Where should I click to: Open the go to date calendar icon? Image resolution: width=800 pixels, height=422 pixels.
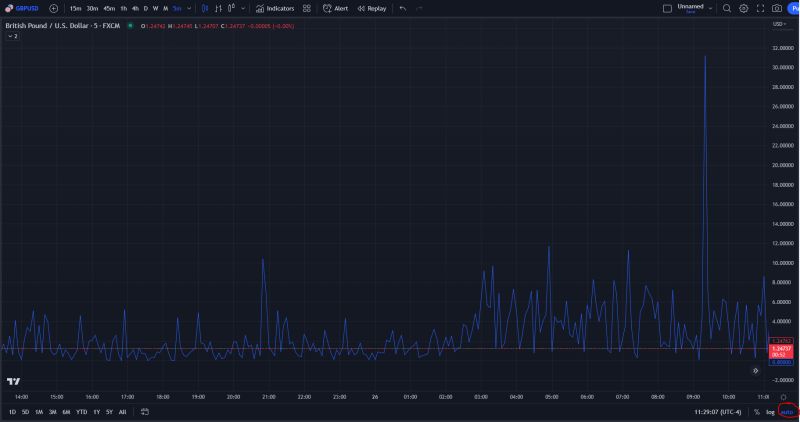click(x=145, y=412)
